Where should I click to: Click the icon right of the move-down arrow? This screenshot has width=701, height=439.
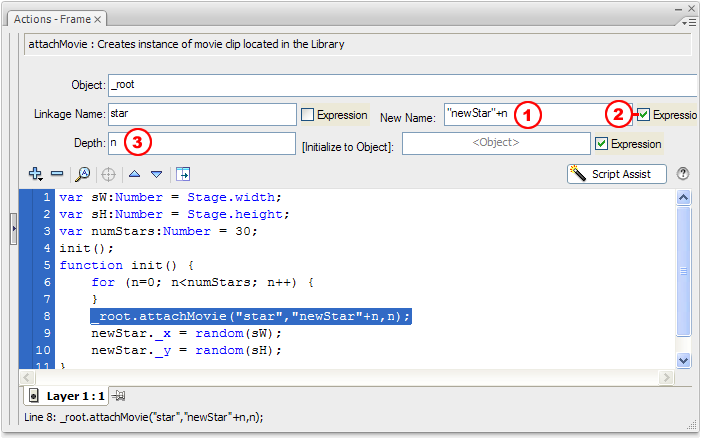pyautogui.click(x=183, y=173)
